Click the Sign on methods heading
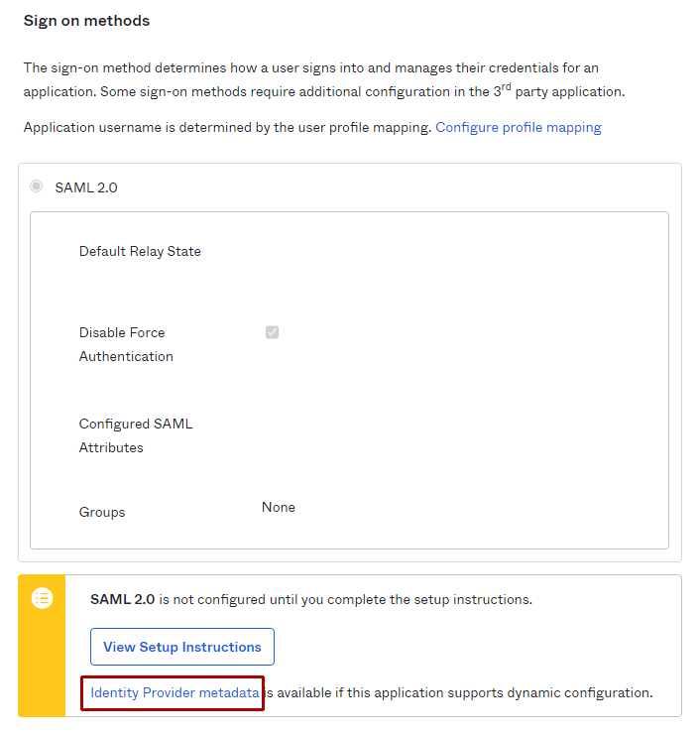 (86, 20)
